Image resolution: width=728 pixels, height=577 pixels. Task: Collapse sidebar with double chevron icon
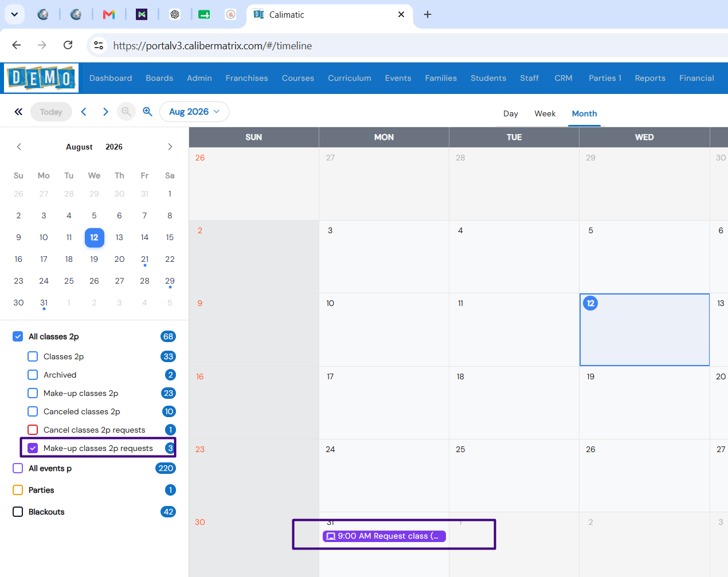(18, 112)
